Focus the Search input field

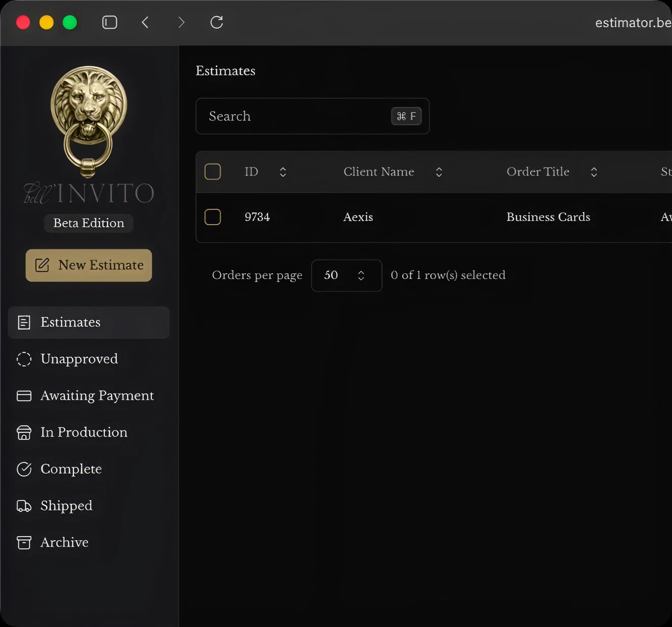click(x=296, y=116)
